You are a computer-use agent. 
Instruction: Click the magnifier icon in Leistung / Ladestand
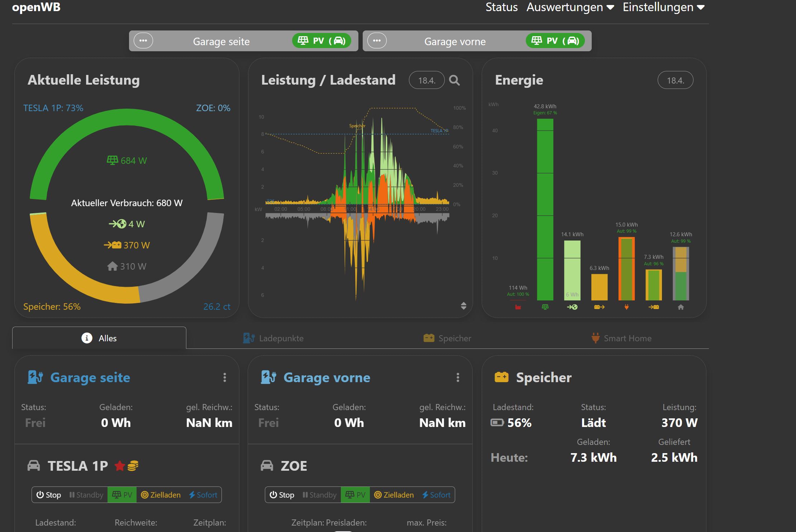point(454,80)
